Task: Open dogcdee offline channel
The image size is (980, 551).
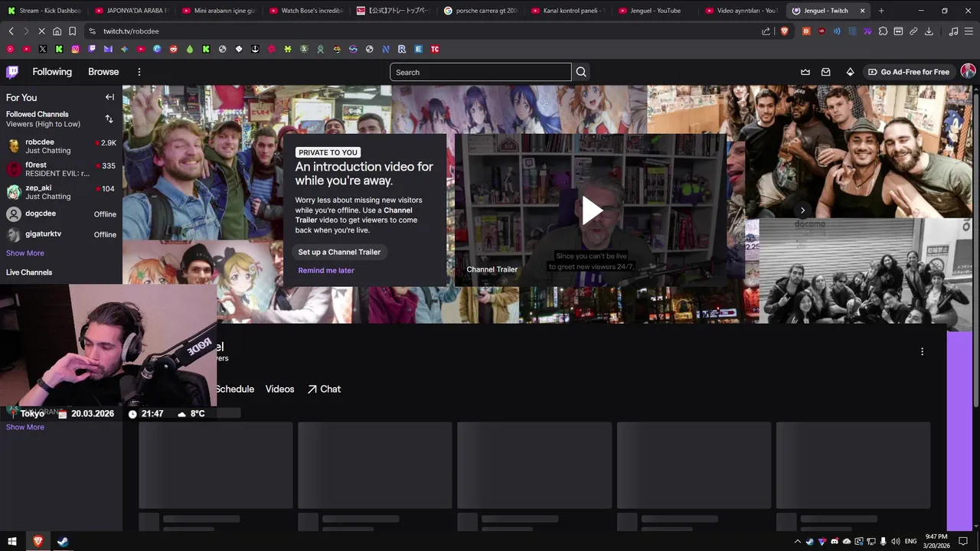Action: click(x=61, y=214)
